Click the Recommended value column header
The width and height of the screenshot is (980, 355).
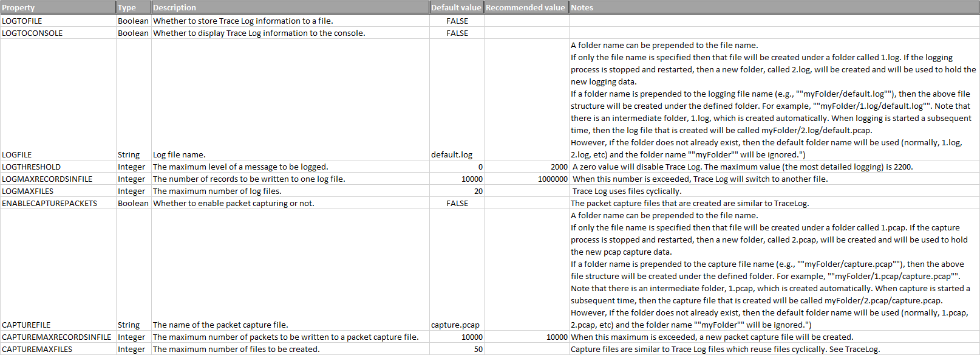pos(526,7)
